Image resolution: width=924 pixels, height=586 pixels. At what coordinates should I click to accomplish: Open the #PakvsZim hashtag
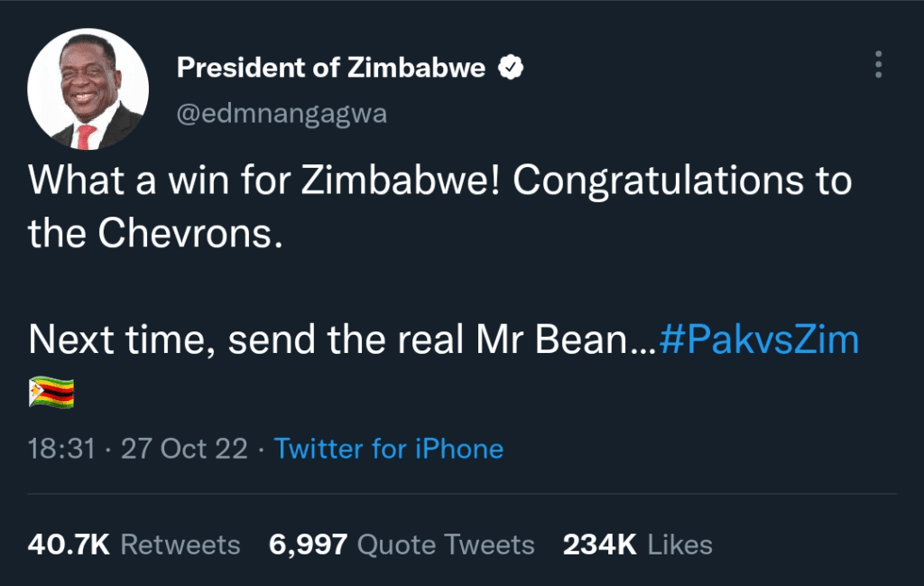(759, 340)
